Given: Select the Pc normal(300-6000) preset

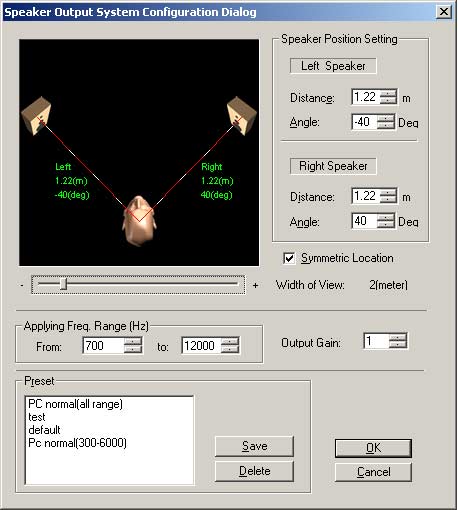Looking at the screenshot, I should [77, 443].
